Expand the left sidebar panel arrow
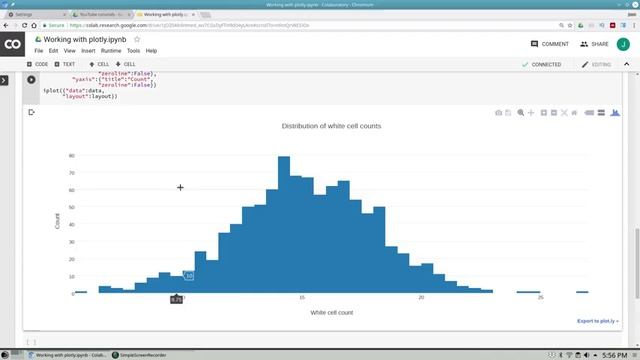Screen dimensions: 640x360 pos(4,80)
